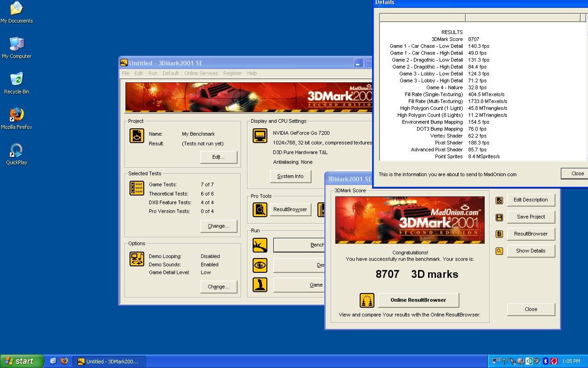This screenshot has width=588, height=368.
Task: Click the System Info button
Action: [x=290, y=177]
